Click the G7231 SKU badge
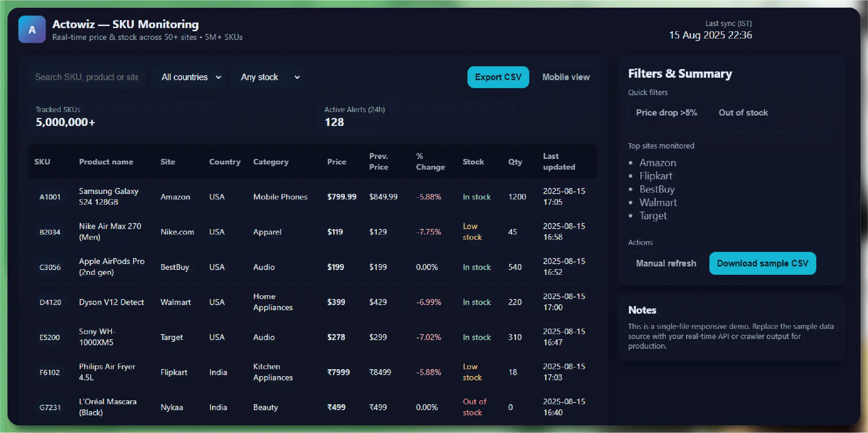The width and height of the screenshot is (868, 433). click(x=50, y=407)
